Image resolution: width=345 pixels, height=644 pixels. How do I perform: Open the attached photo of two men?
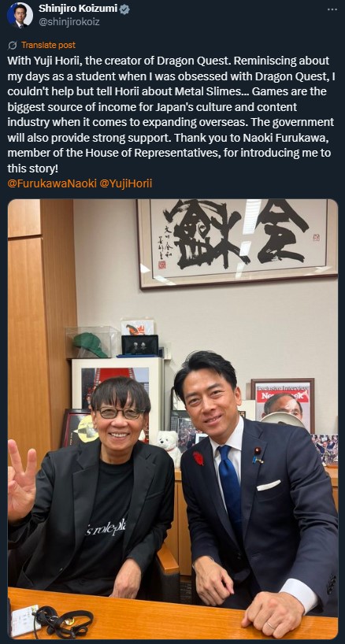click(x=173, y=419)
